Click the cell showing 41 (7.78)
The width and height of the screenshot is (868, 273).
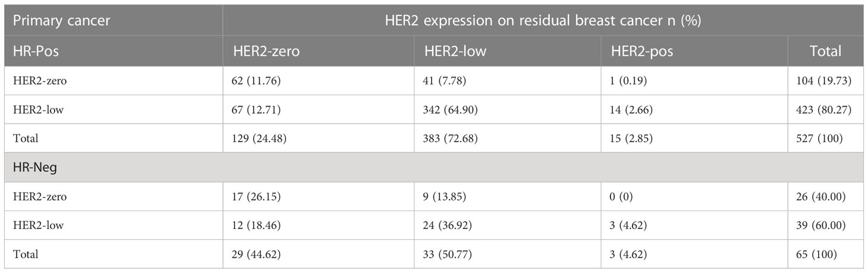(x=506, y=81)
